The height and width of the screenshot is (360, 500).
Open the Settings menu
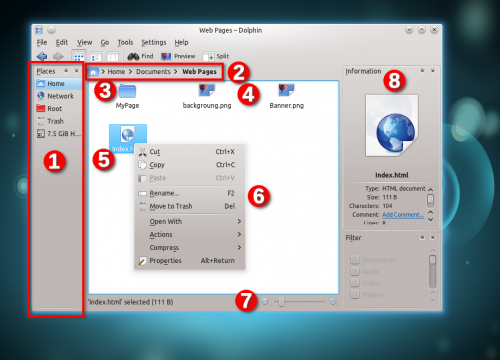[x=154, y=42]
